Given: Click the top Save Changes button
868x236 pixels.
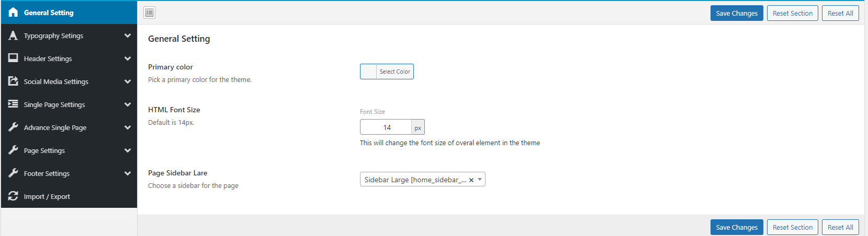Looking at the screenshot, I should pos(737,13).
